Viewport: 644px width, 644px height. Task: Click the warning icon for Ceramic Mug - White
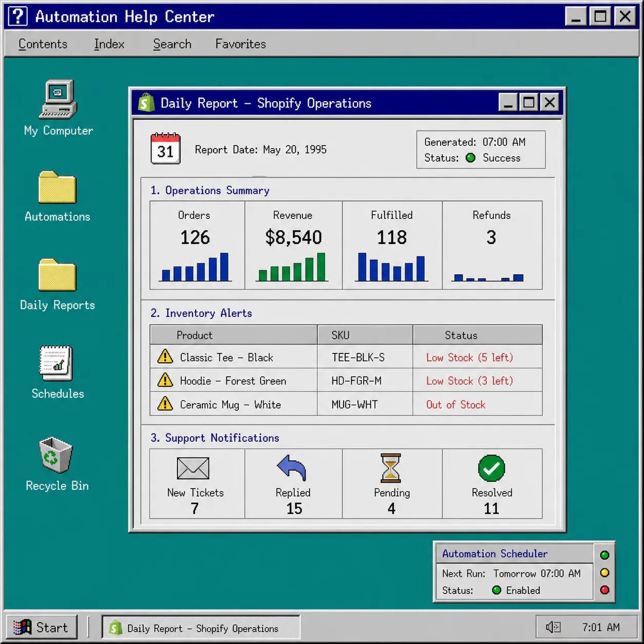point(165,403)
